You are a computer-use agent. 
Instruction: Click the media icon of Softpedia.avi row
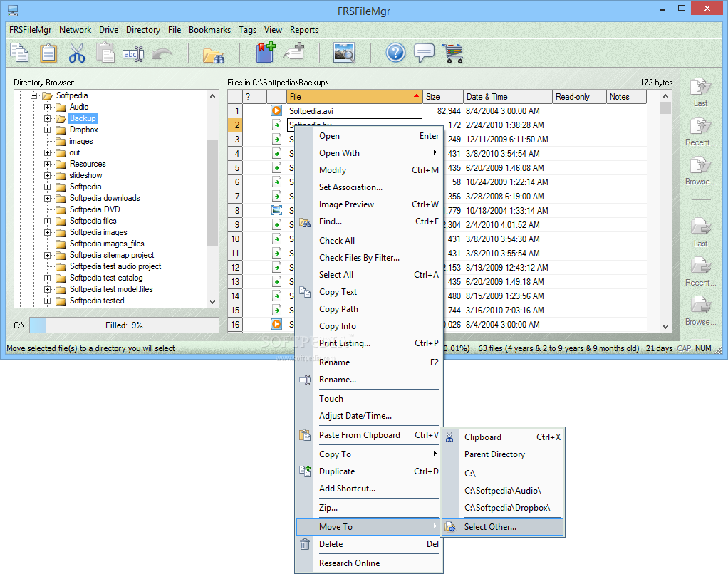point(276,110)
